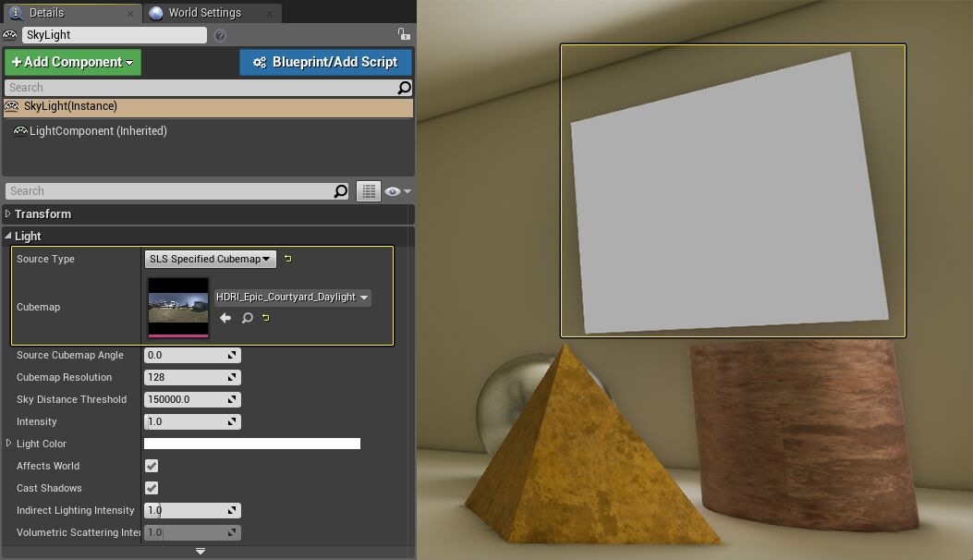Toggle the lock icon on the Details panel
Viewport: 973px width, 560px height.
point(403,33)
